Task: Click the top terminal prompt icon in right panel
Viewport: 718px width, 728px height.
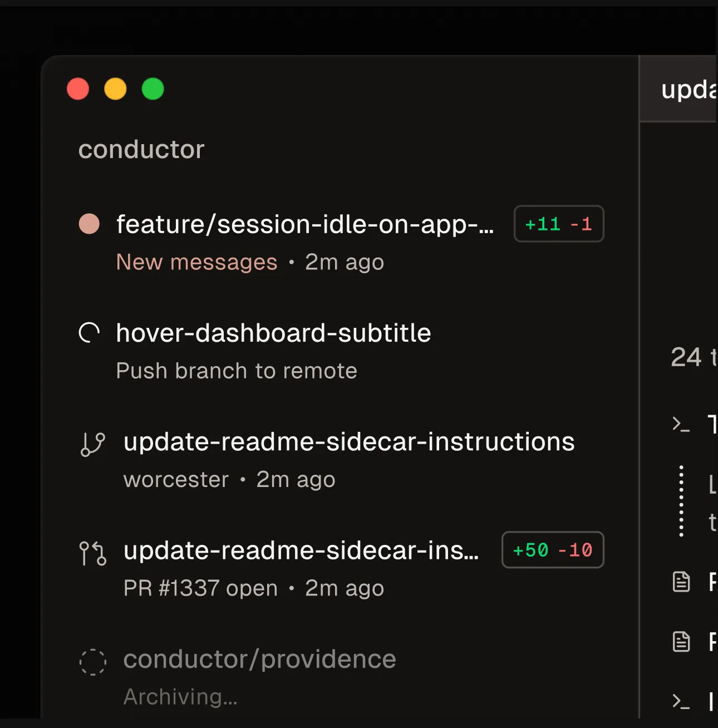Action: 681,425
